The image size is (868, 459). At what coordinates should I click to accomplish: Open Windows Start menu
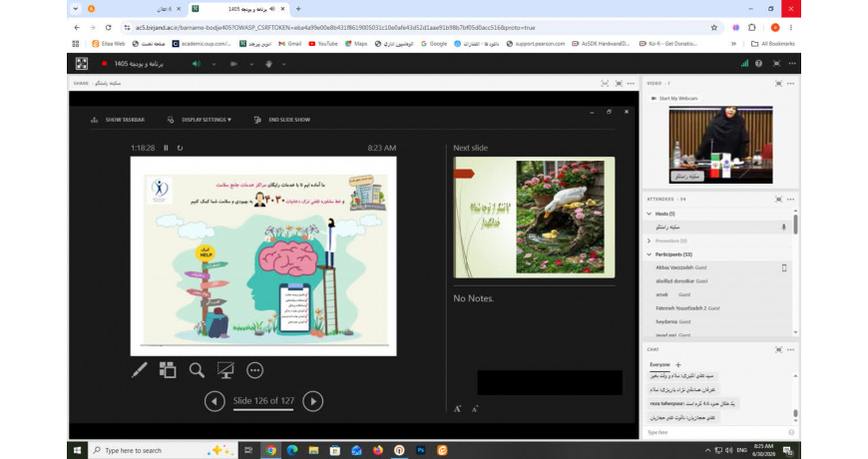77,450
